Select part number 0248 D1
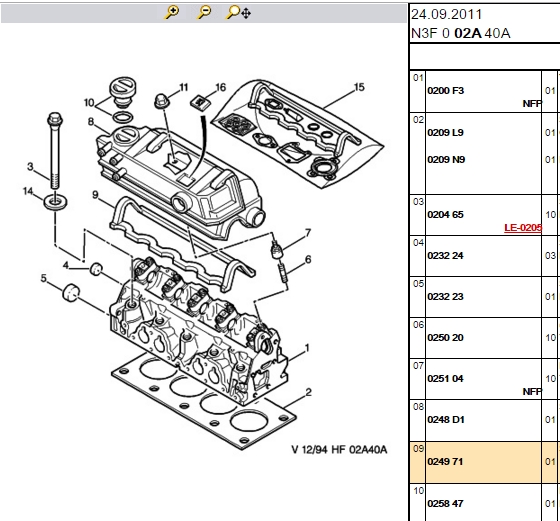Image resolution: width=560 pixels, height=521 pixels. (446, 420)
